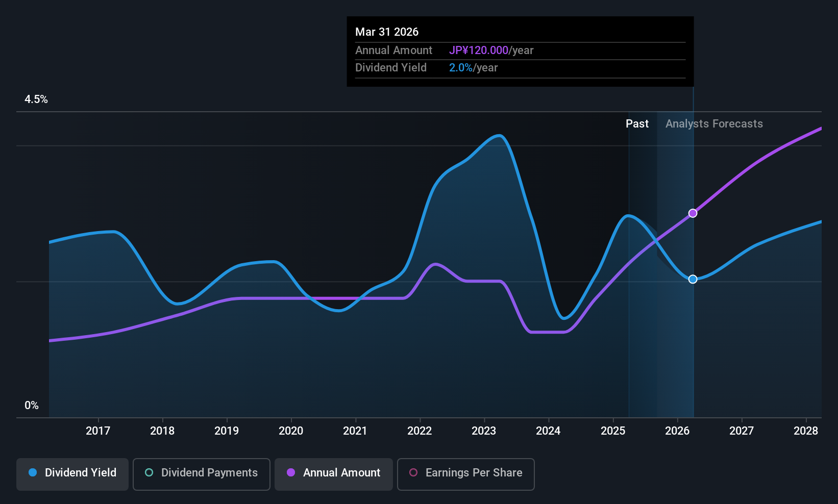Screen dimensions: 838x504
Task: Select the blue Dividend Yield data marker
Action: (693, 279)
